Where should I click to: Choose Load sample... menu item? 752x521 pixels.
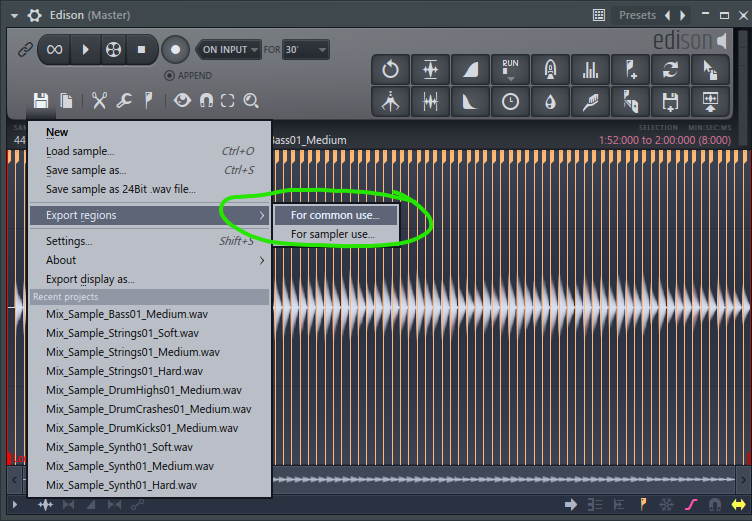(x=150, y=151)
